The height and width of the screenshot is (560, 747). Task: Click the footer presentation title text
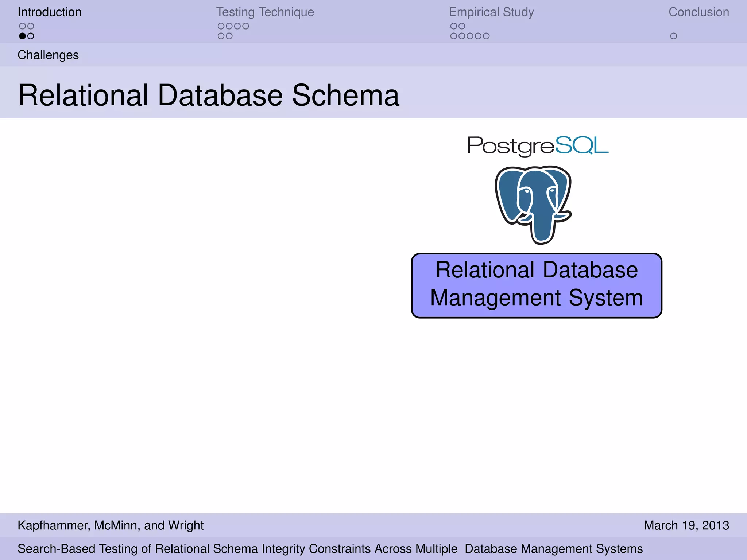coord(330,549)
